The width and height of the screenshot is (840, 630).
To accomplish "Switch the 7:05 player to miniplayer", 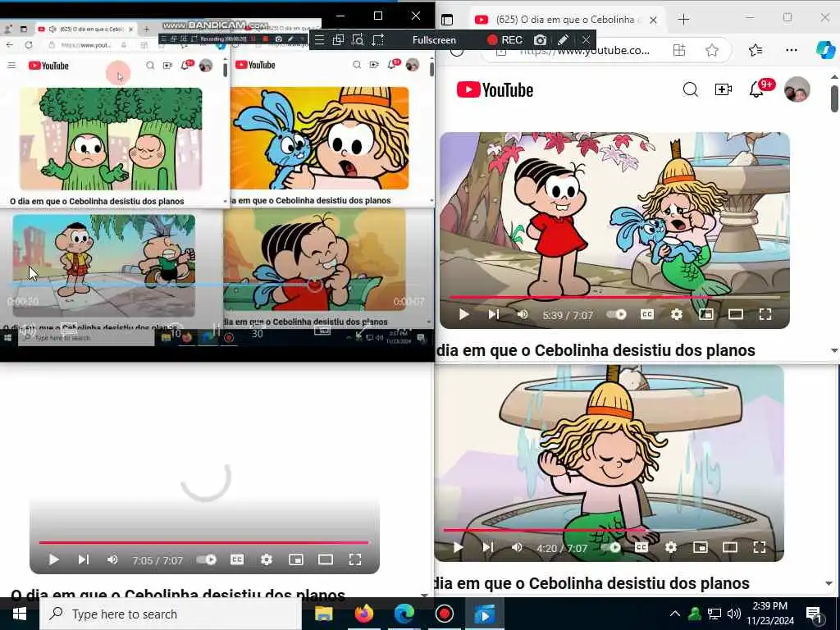I will 295,559.
